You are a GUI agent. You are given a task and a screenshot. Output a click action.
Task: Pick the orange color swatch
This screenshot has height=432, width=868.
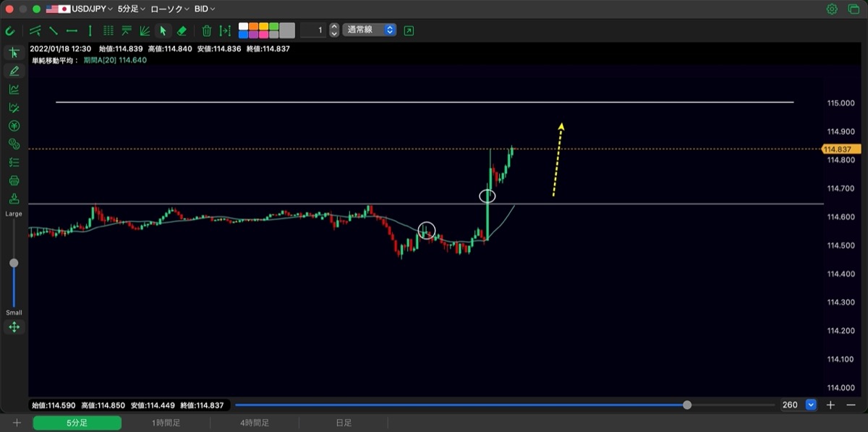click(253, 26)
